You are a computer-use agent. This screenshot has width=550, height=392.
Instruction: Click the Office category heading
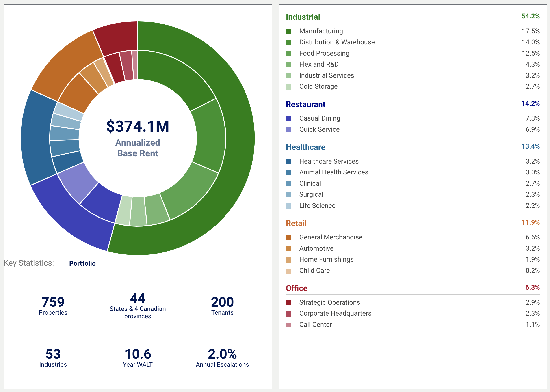[297, 288]
